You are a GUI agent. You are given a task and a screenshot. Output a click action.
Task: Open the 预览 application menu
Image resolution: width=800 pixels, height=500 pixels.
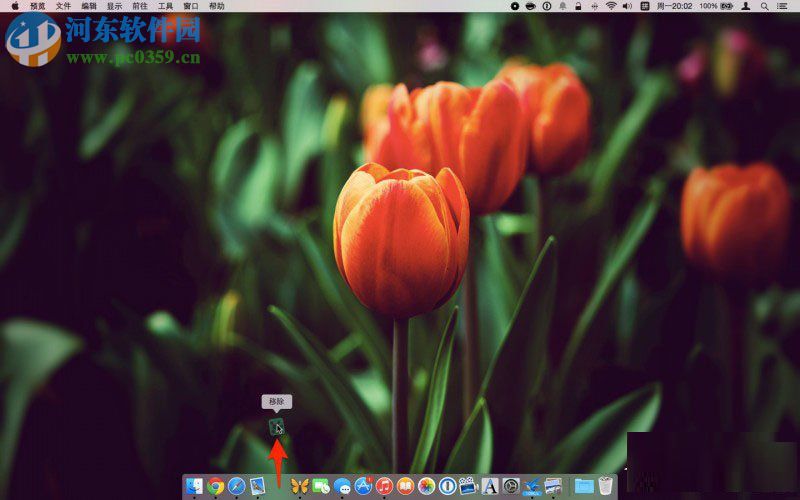coord(38,6)
